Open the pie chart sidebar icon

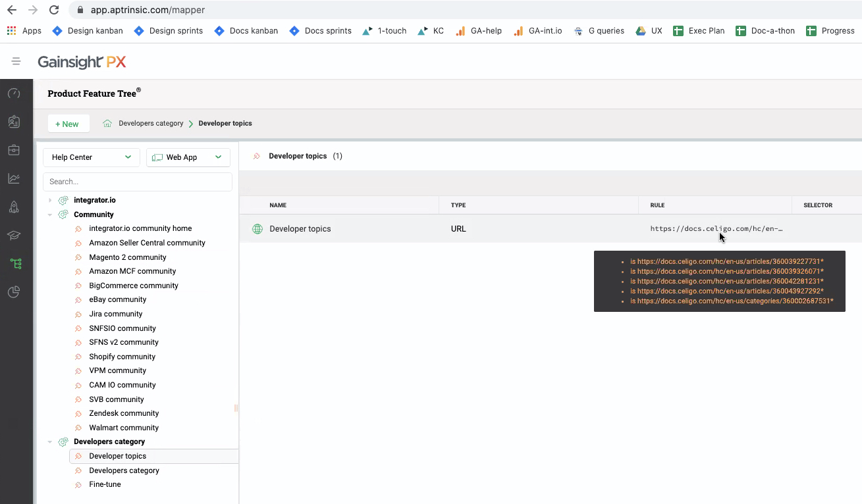[14, 292]
